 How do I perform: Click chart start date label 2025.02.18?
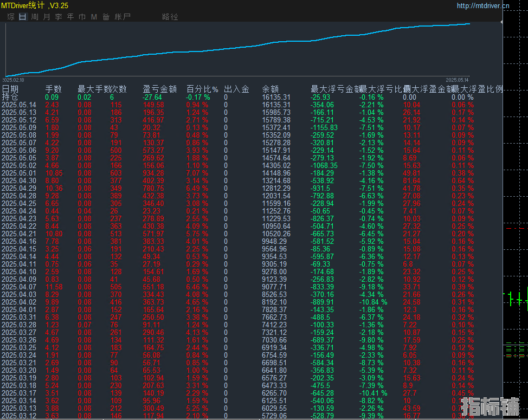click(14, 80)
